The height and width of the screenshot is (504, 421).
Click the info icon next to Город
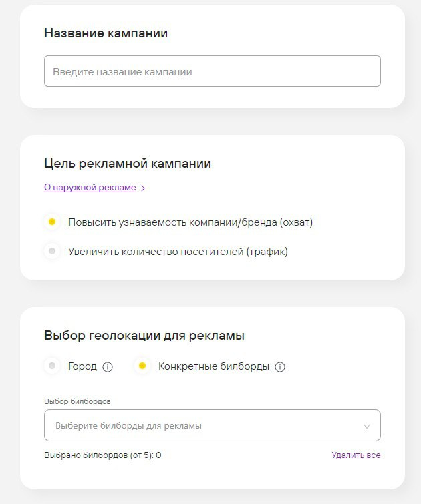[108, 366]
